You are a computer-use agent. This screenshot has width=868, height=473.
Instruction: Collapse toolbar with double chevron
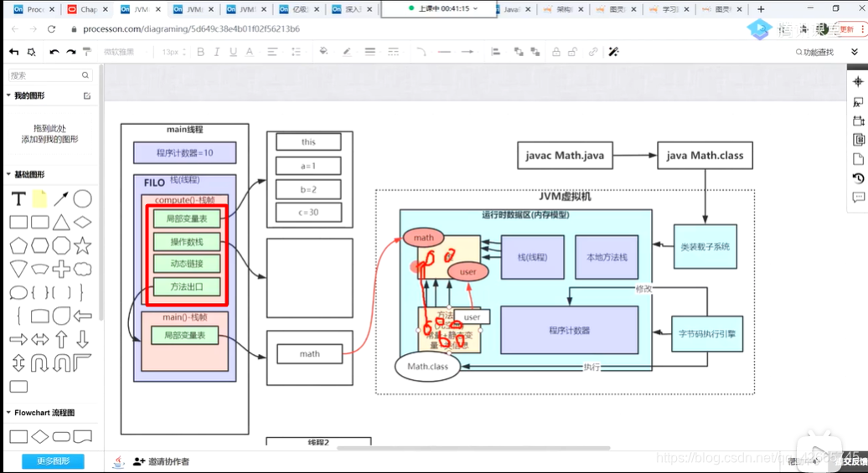(x=854, y=51)
